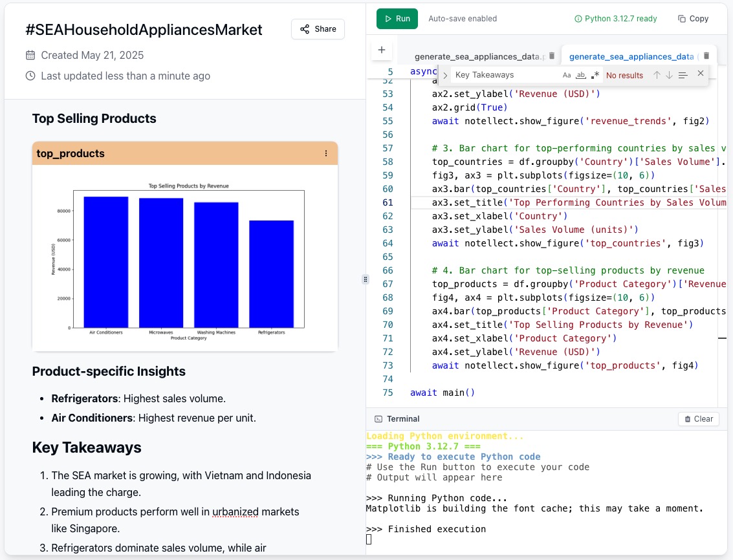Click the Key Takeaways heading
This screenshot has height=560, width=733.
point(87,447)
